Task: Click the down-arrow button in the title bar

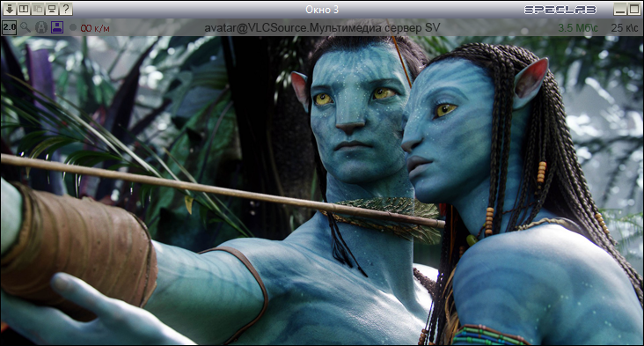Action: click(x=9, y=9)
